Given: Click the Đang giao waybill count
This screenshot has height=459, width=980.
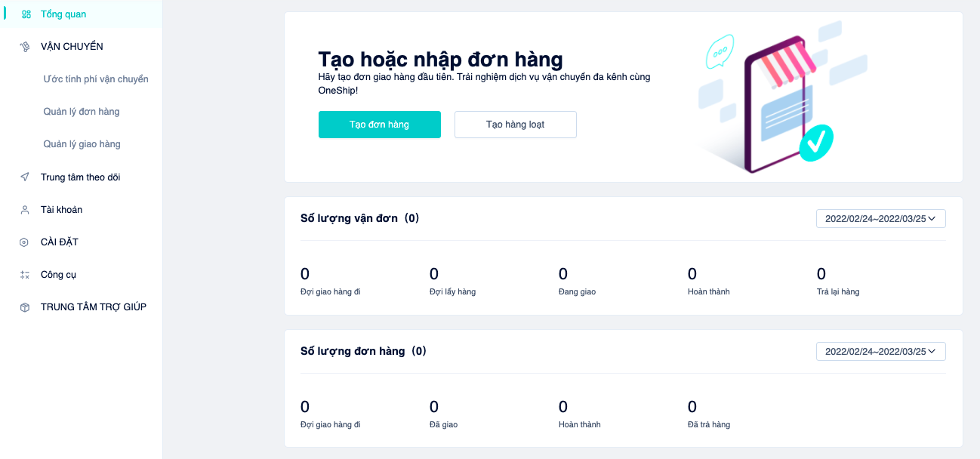Looking at the screenshot, I should [577, 282].
